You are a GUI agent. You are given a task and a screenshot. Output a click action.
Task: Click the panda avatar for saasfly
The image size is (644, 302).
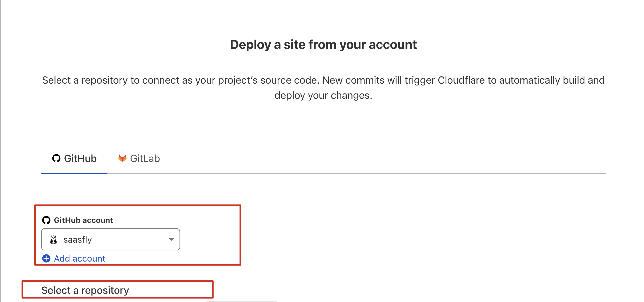[x=53, y=239]
